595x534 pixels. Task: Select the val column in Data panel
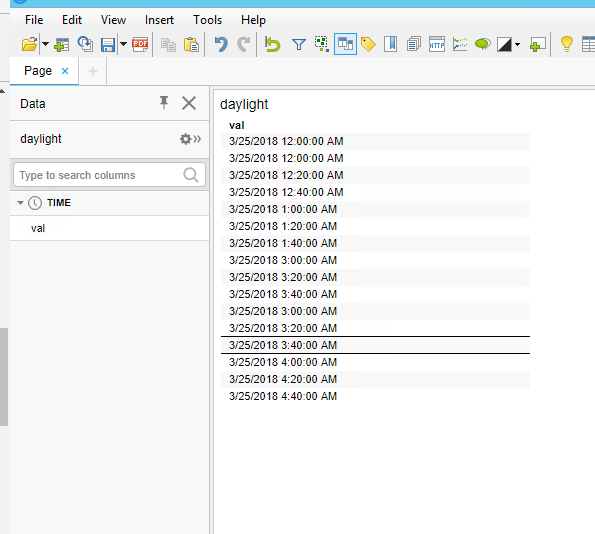tap(109, 228)
